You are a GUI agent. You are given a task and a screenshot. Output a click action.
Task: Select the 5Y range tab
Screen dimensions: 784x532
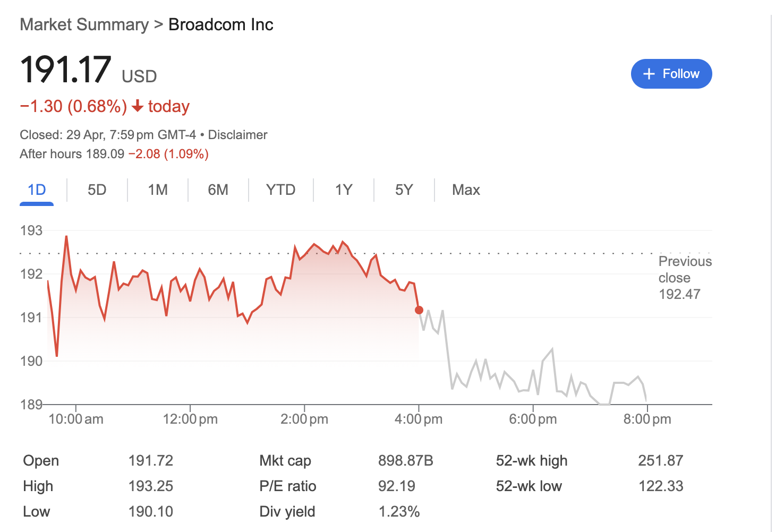click(x=404, y=190)
